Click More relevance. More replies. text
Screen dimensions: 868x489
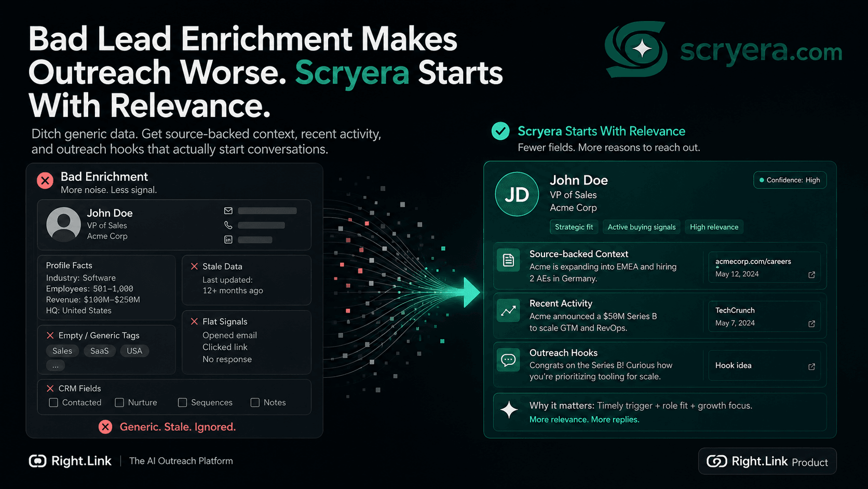(584, 419)
